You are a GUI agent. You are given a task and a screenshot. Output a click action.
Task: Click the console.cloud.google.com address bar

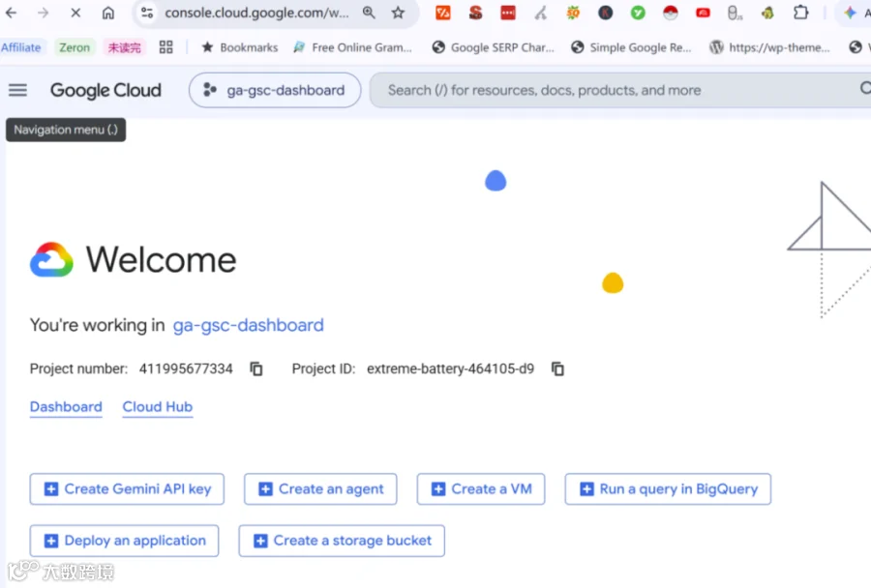(256, 13)
